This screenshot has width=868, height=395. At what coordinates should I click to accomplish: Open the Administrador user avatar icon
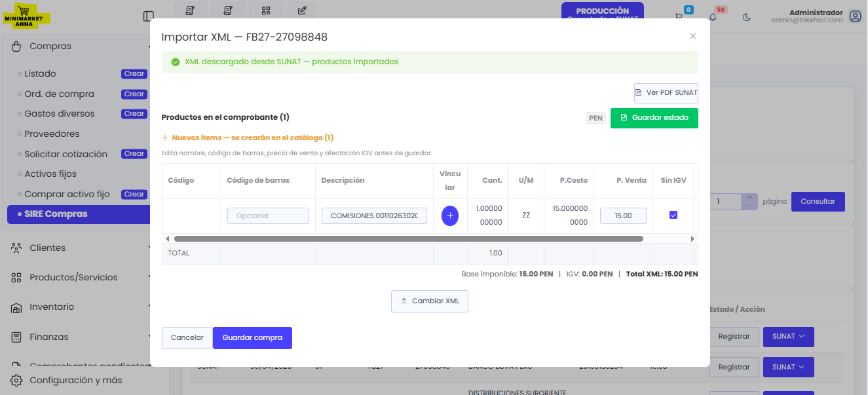[855, 16]
